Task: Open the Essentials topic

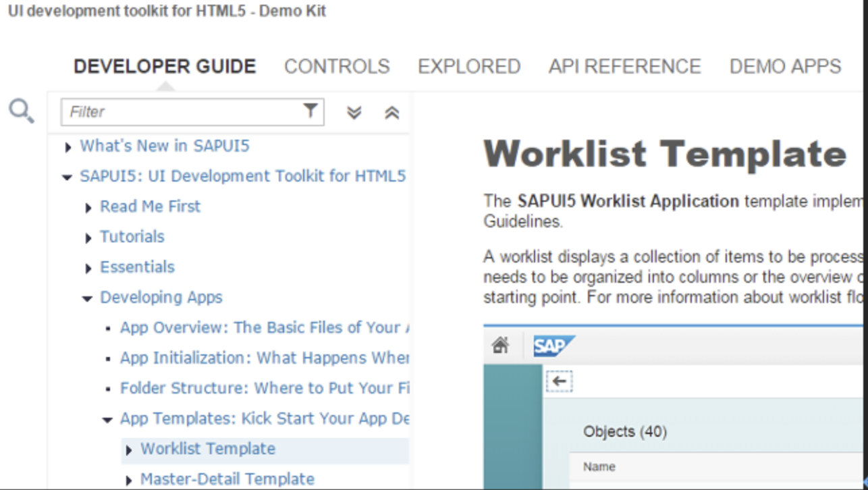Action: tap(137, 267)
